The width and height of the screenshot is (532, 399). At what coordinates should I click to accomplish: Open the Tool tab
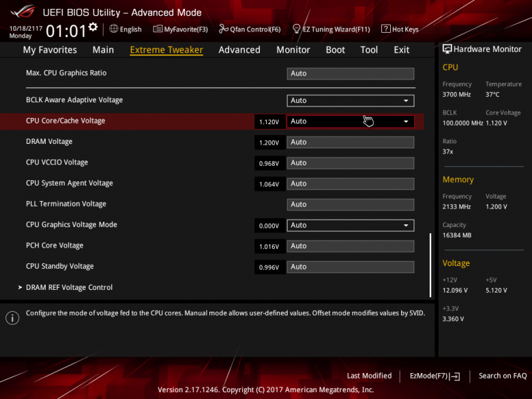[x=369, y=50]
